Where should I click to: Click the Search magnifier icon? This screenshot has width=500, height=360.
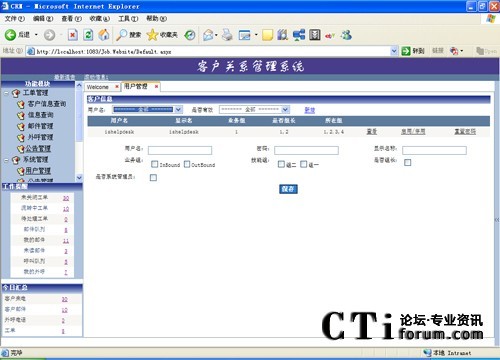coord(121,35)
